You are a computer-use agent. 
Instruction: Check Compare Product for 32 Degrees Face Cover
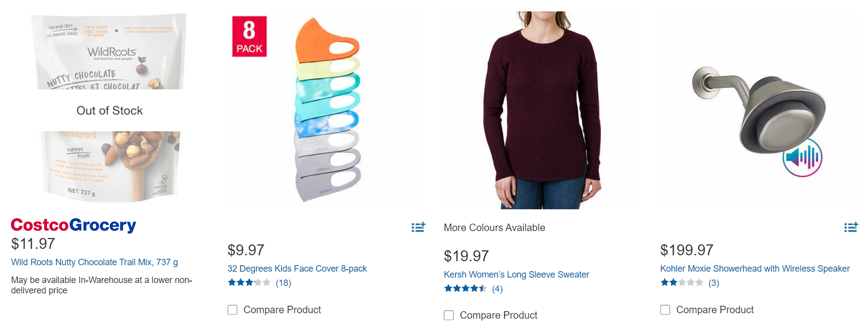click(232, 310)
